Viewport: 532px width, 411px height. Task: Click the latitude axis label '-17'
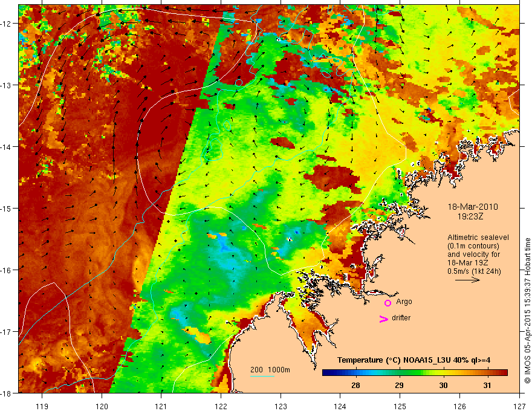[7, 331]
